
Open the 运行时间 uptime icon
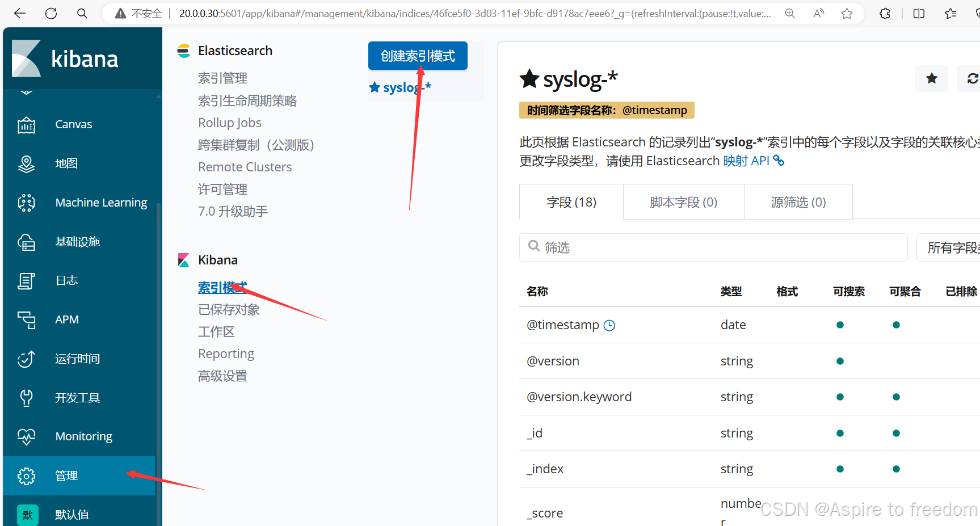pos(26,359)
